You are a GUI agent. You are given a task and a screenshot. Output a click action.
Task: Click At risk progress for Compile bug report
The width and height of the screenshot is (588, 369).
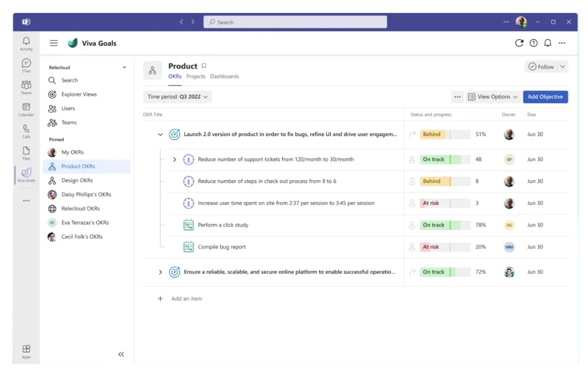445,247
